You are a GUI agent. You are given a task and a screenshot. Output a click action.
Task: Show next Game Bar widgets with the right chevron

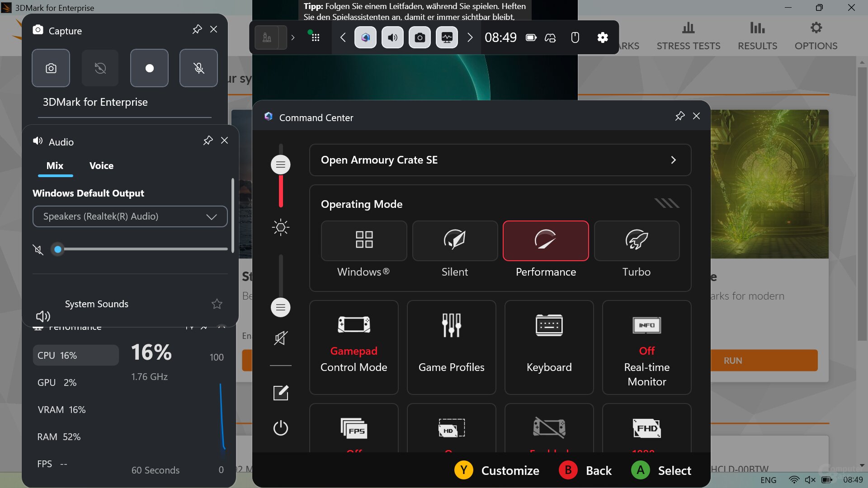point(470,38)
